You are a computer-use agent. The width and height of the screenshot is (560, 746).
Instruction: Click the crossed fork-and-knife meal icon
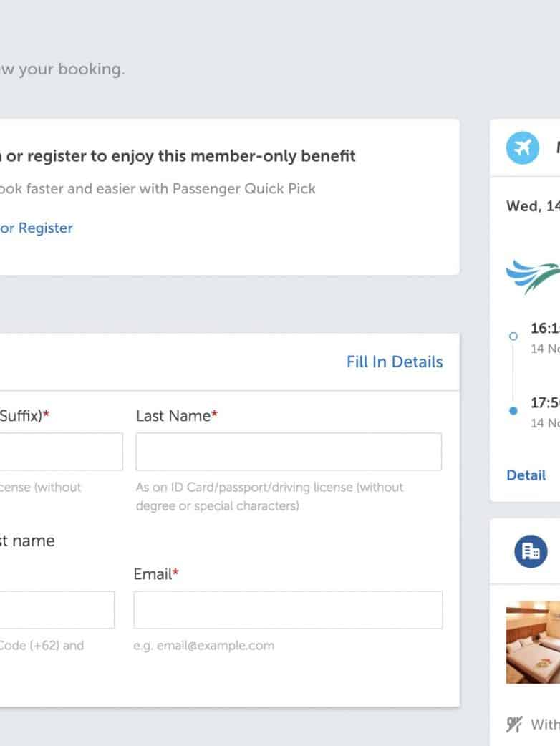[514, 725]
